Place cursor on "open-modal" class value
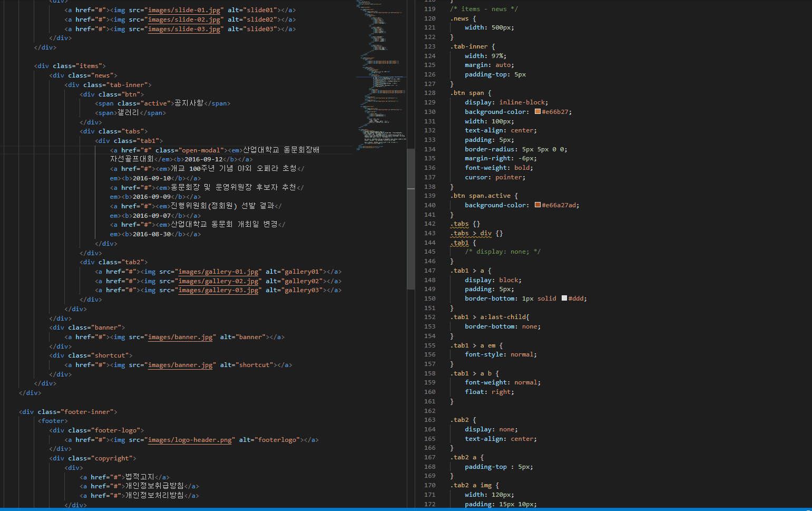The image size is (812, 511). coord(201,150)
